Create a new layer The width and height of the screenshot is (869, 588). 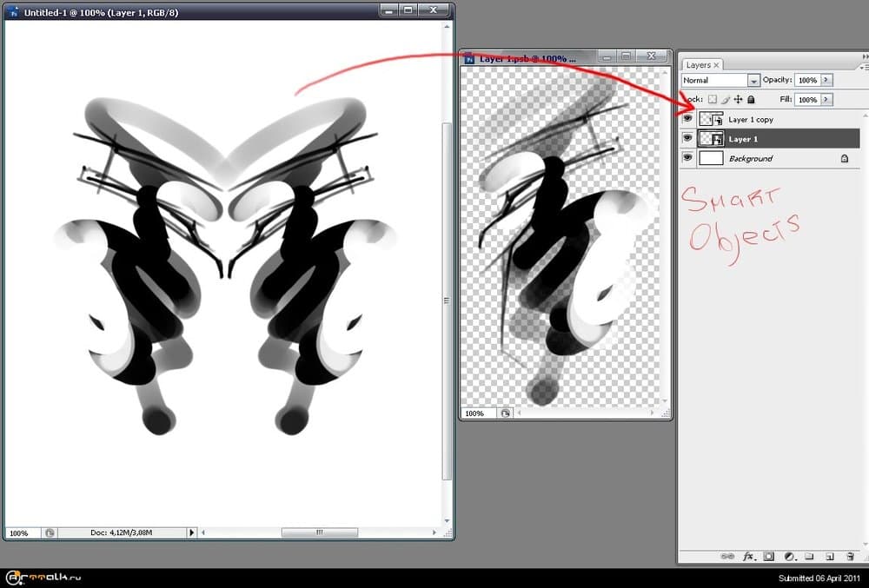829,556
